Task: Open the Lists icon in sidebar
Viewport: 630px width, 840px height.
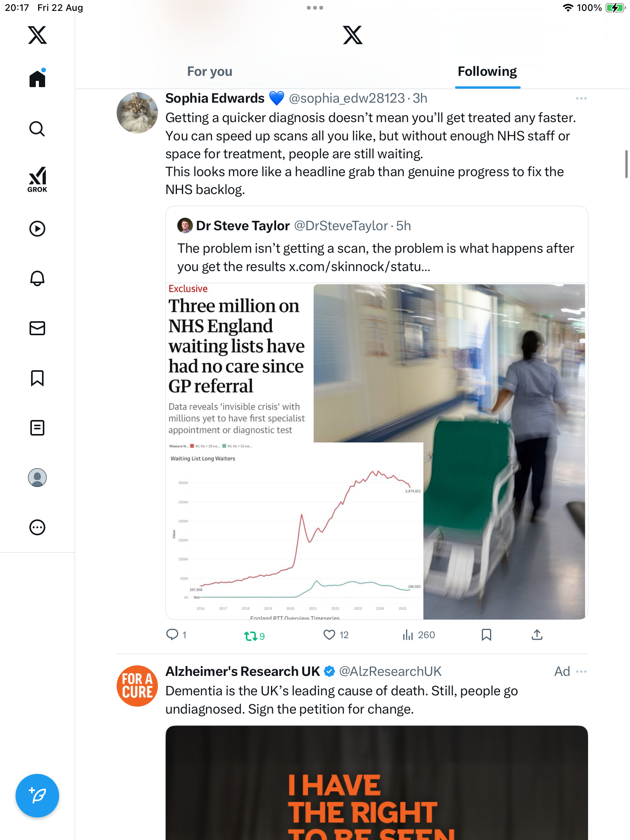Action: 37,428
